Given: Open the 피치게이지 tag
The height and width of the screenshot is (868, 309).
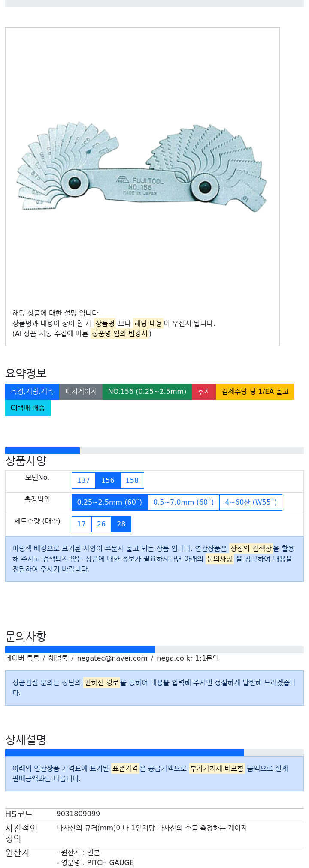Looking at the screenshot, I should pyautogui.click(x=81, y=392).
